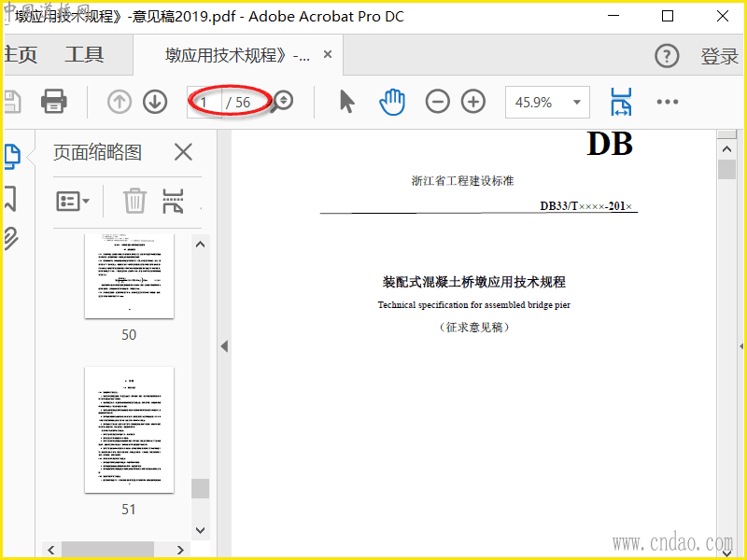Click left arrow of thumbnail horizontal scrollbar
Screen dimensions: 747x560
[x=51, y=551]
